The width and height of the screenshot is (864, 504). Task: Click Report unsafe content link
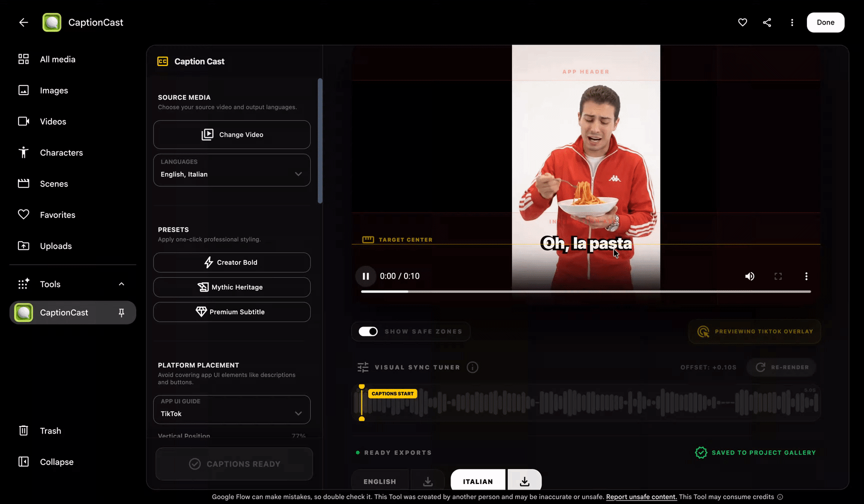pos(641,497)
